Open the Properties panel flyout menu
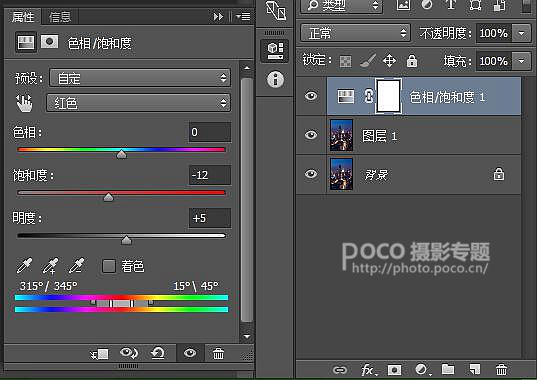This screenshot has height=380, width=537. pos(243,16)
